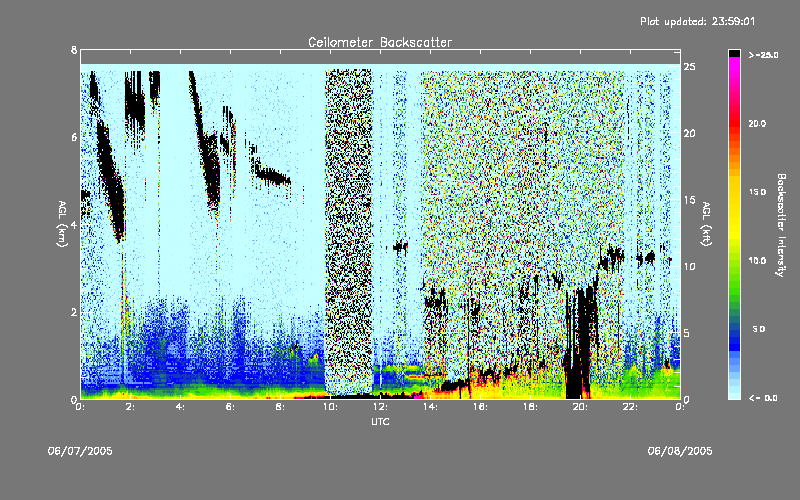
Task: Click the start date '06/07/2005'
Action: point(80,451)
